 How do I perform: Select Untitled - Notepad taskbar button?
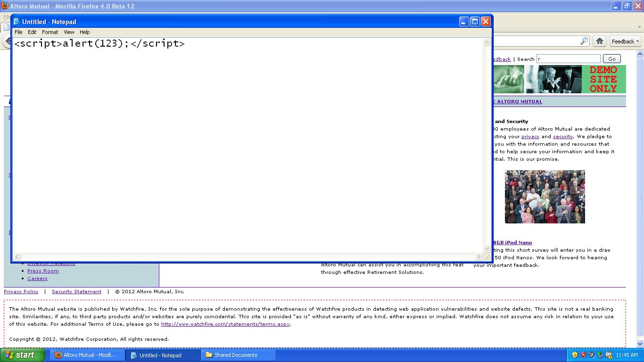click(x=163, y=355)
